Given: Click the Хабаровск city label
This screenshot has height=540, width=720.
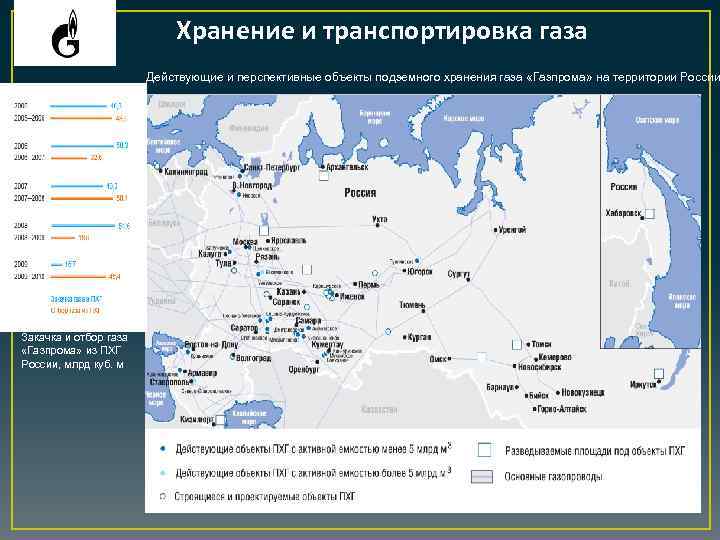Looking at the screenshot, I should 623,214.
